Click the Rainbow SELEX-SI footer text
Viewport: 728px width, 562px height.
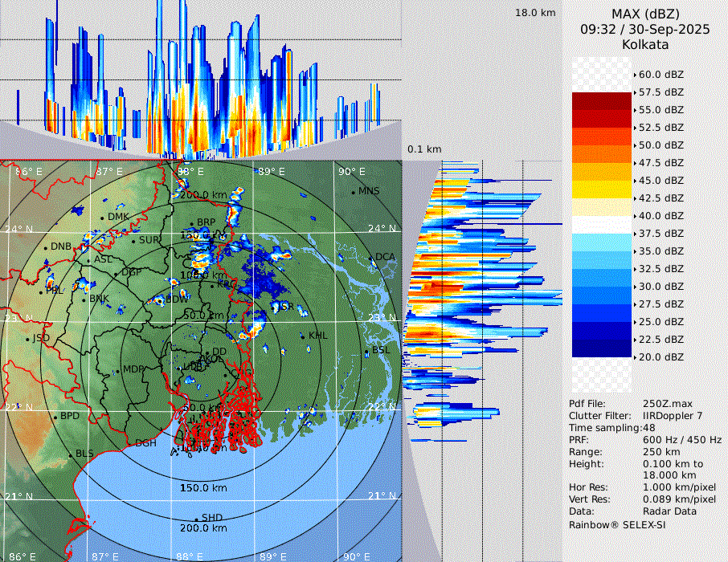coord(617,524)
